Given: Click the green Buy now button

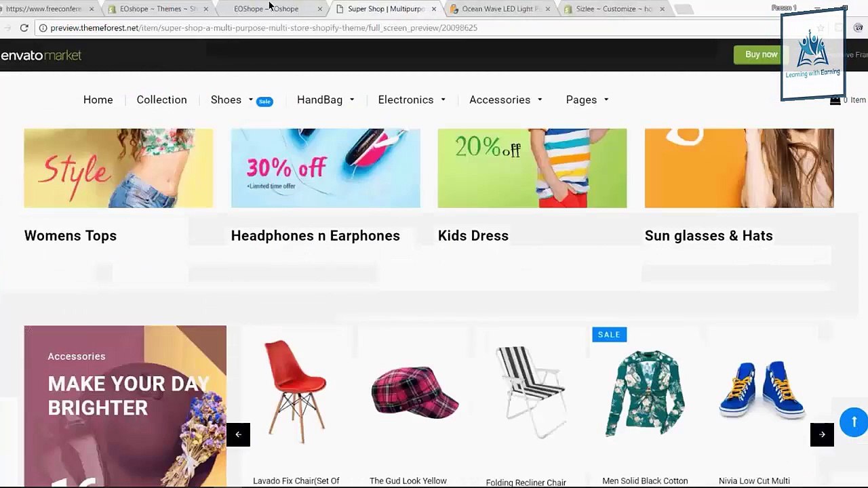Looking at the screenshot, I should tap(761, 55).
